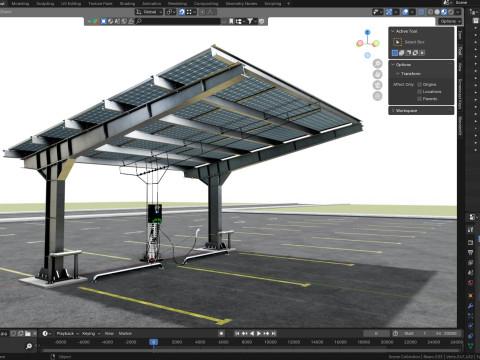Click the blue playhead at frame 0
The image size is (480, 360).
[153, 342]
